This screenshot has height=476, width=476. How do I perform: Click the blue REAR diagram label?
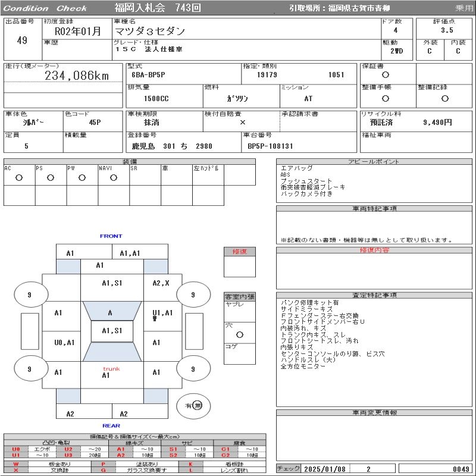(111, 425)
